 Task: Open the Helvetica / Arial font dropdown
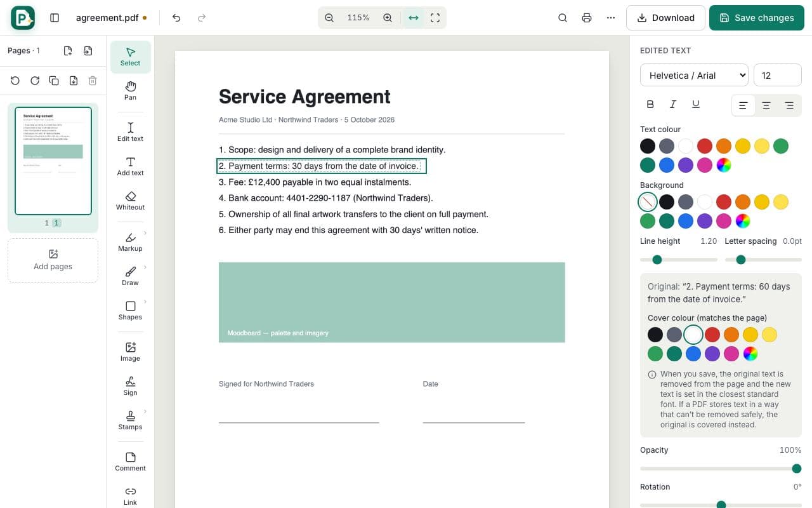[x=694, y=75]
